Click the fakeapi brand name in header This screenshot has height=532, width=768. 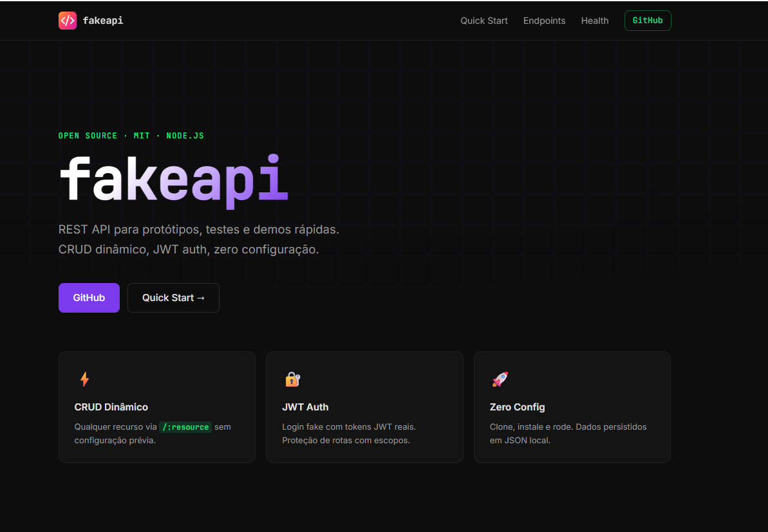click(x=103, y=21)
